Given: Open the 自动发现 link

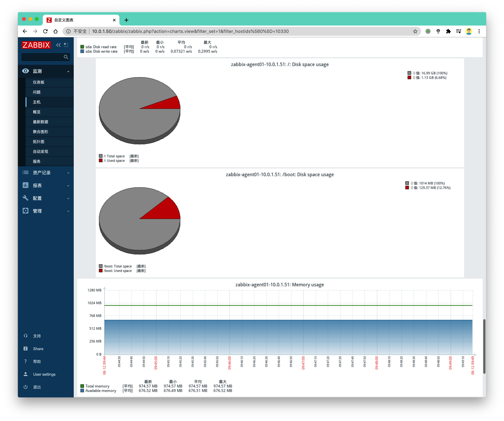Looking at the screenshot, I should 49,151.
